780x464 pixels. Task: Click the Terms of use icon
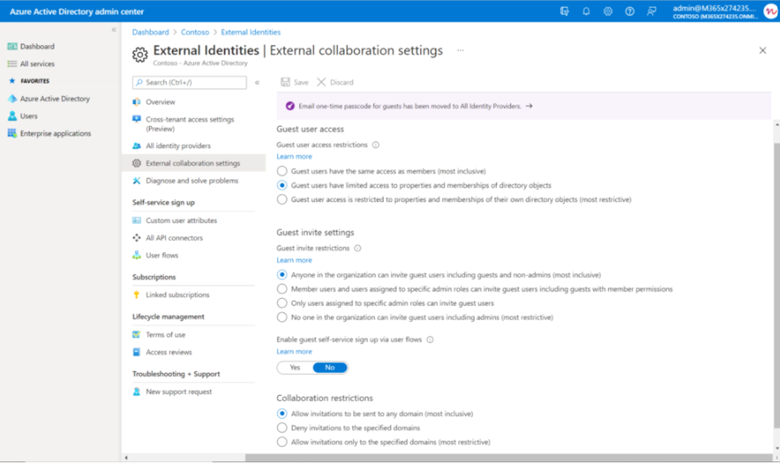coord(136,335)
